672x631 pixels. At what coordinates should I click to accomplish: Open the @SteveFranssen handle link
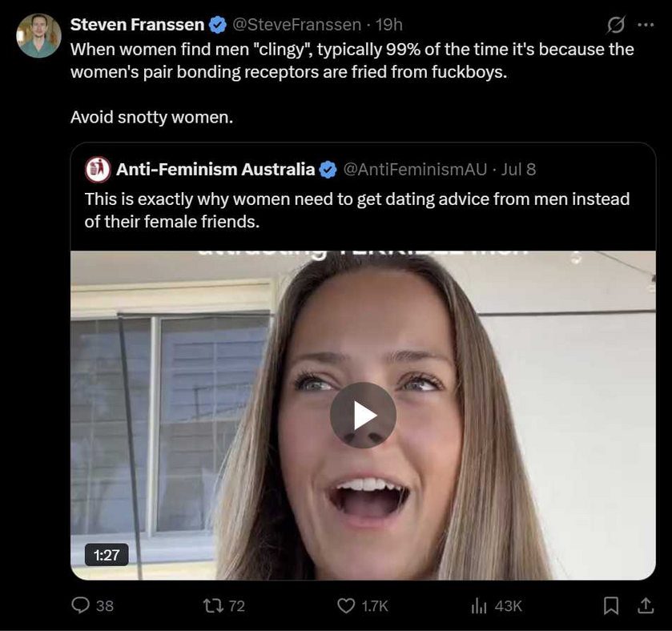click(x=296, y=25)
